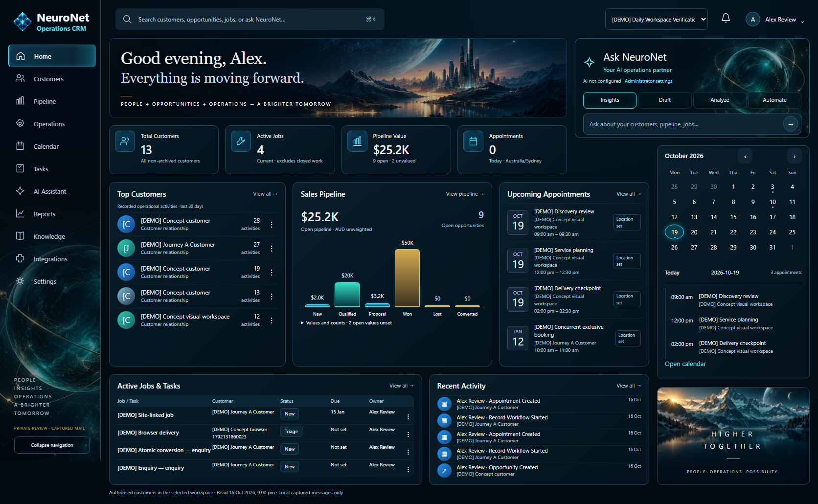Open Knowledge book icon in sidebar

20,236
